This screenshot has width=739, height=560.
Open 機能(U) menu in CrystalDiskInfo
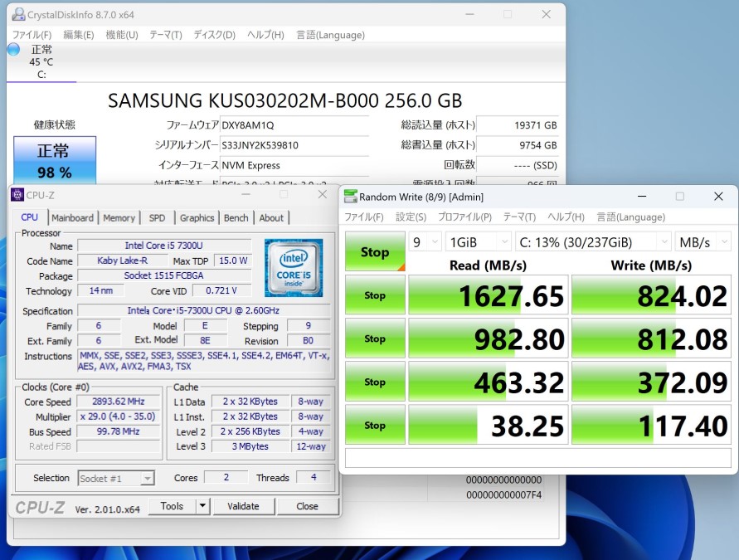coord(122,35)
